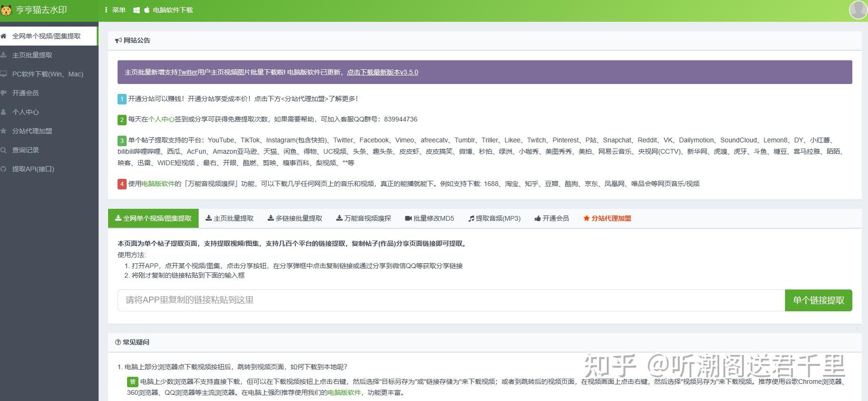Click the green 答 badge in the FAQ
Screen dimensions: 868x401
[132, 382]
